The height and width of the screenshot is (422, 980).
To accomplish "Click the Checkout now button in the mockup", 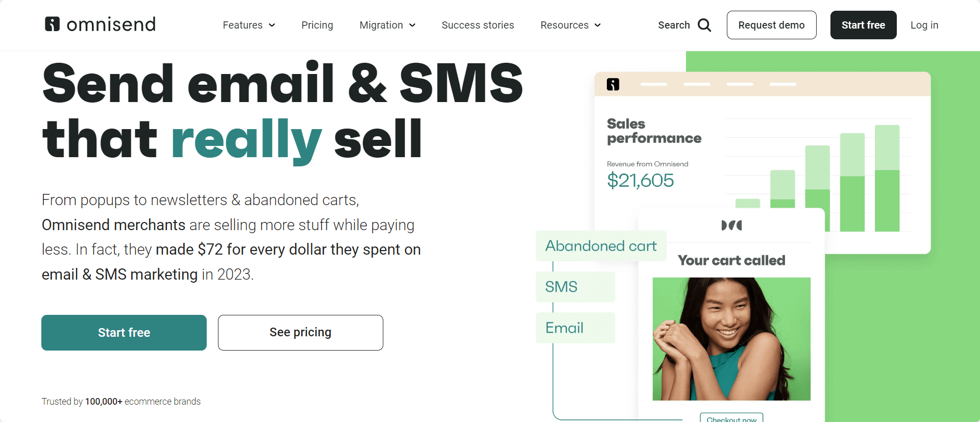I will [731, 418].
